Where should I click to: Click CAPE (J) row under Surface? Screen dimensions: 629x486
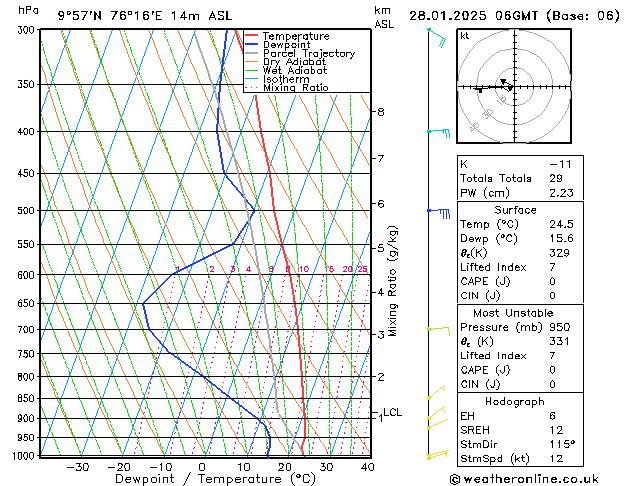coord(520,281)
